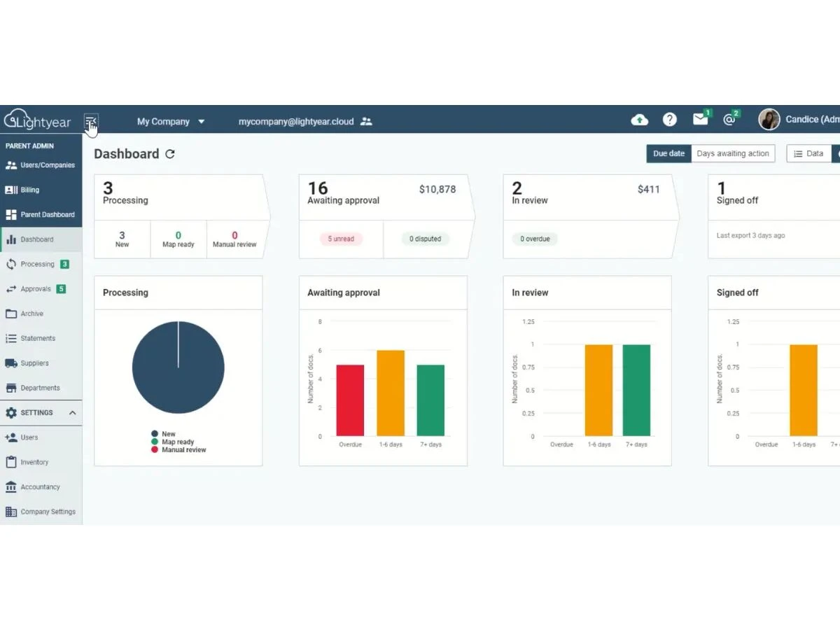Viewport: 840px width, 630px height.
Task: Toggle the Data view button
Action: coord(808,154)
